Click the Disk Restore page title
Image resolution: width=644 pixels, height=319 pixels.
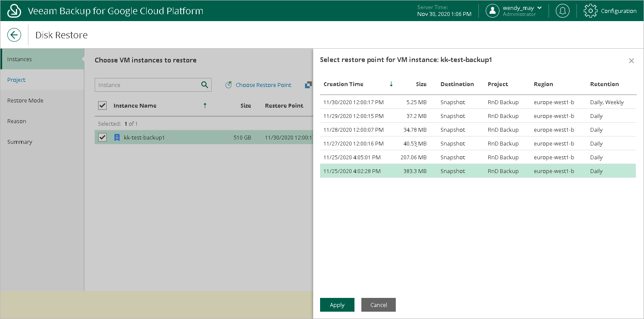[62, 35]
